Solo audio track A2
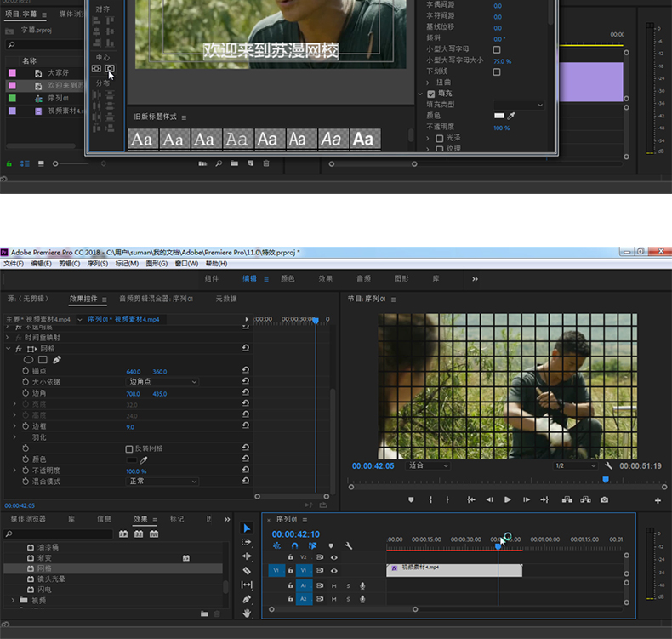Image resolution: width=672 pixels, height=639 pixels. coord(348,599)
